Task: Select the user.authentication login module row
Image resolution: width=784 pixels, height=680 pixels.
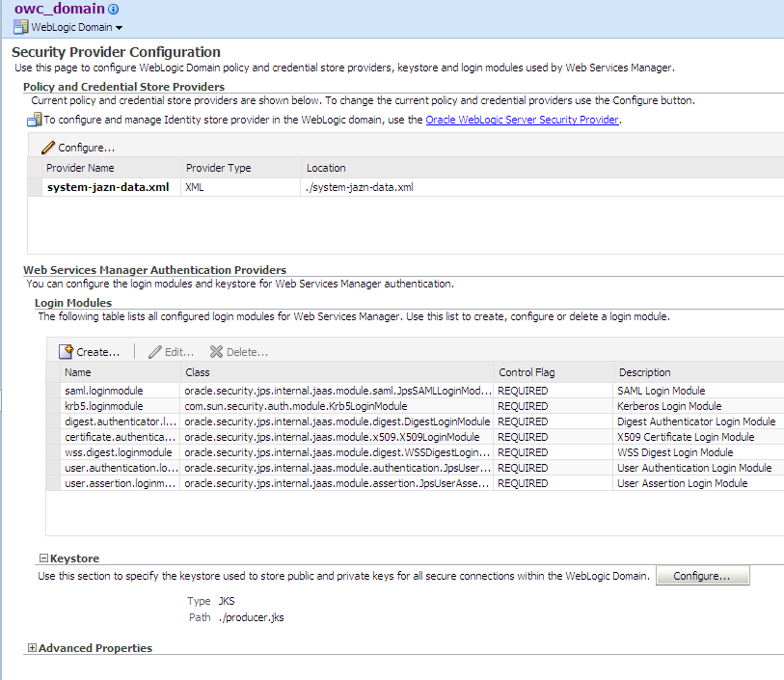Action: 415,468
